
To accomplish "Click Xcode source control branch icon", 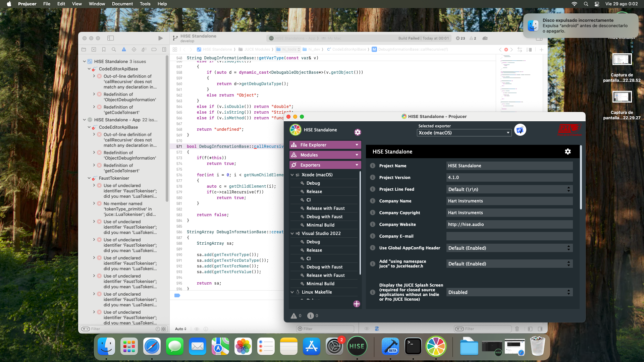I will [175, 38].
